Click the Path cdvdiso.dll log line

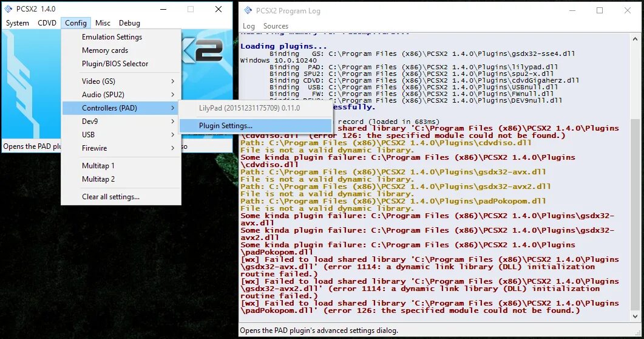coord(385,143)
